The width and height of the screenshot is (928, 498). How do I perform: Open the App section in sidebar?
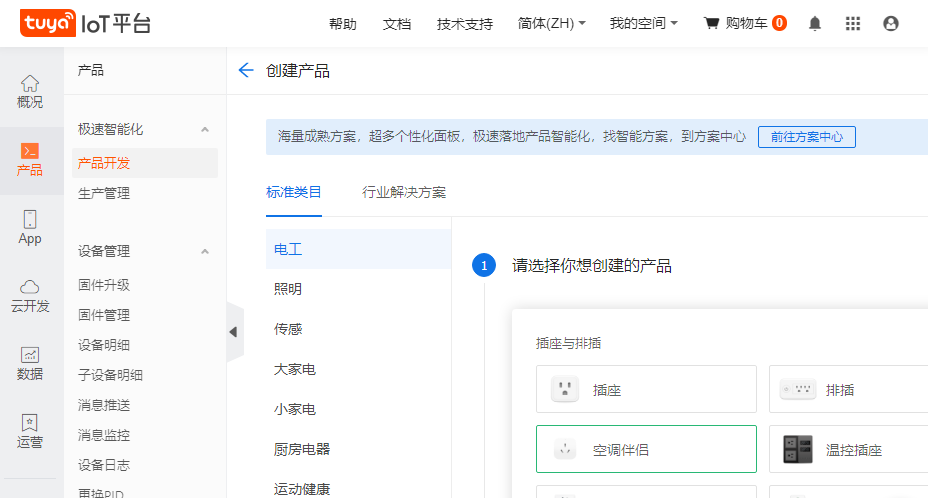30,228
